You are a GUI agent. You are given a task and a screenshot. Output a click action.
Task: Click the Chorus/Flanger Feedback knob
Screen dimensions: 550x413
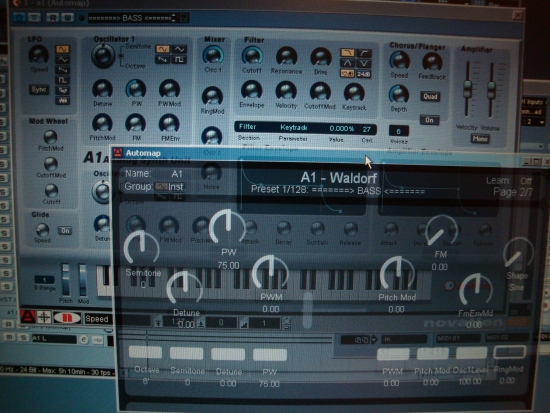click(432, 62)
